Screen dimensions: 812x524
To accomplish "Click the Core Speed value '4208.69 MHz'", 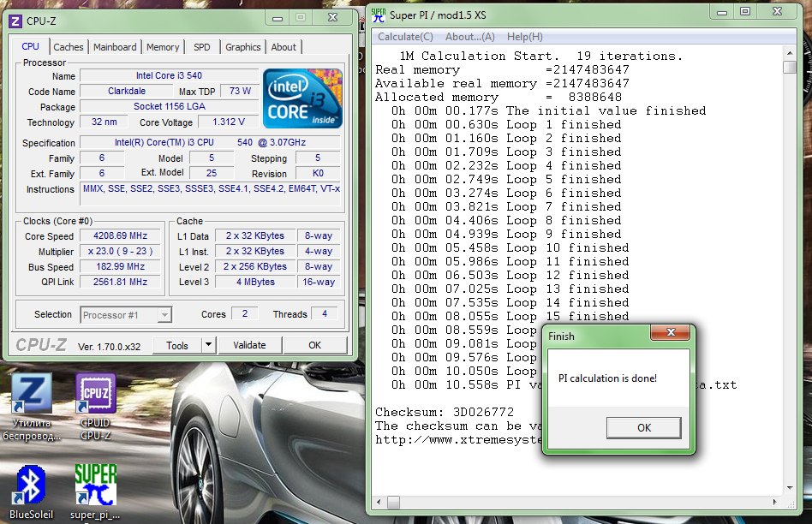I will tap(120, 235).
